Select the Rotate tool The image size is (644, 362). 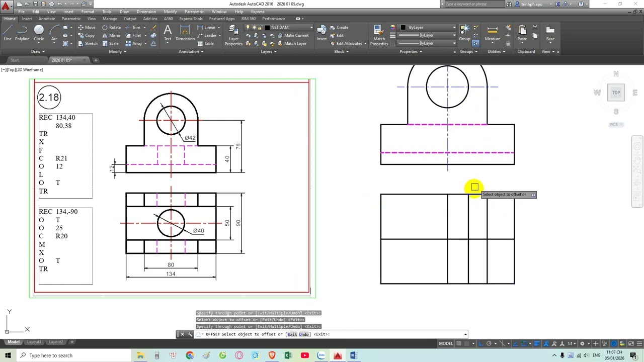(111, 28)
